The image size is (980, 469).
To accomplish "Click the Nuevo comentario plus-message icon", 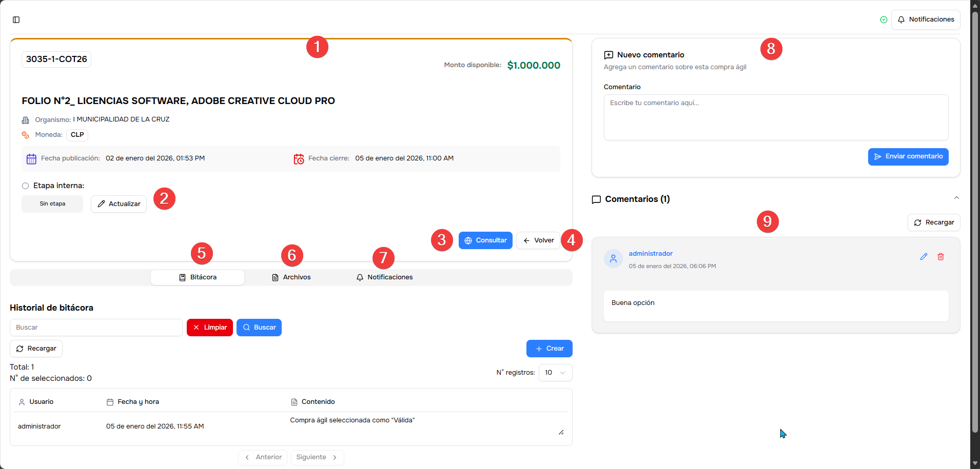I will pyautogui.click(x=609, y=55).
